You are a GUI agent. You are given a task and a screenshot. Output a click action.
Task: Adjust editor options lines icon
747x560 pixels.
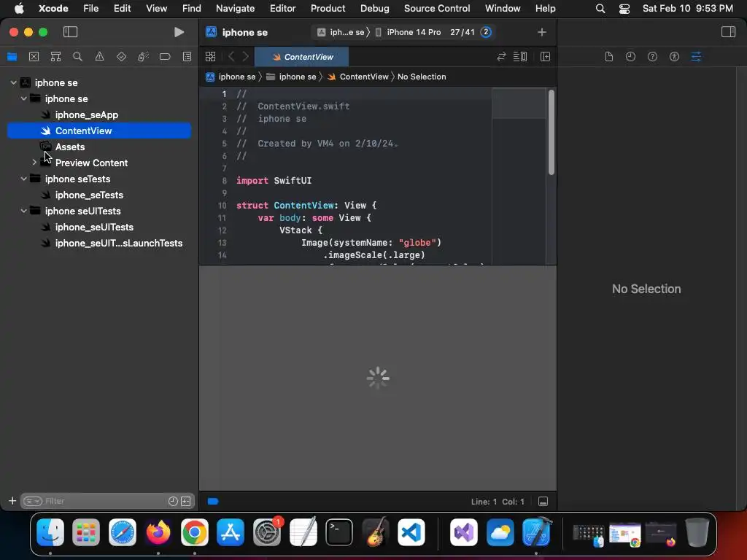[x=519, y=57]
